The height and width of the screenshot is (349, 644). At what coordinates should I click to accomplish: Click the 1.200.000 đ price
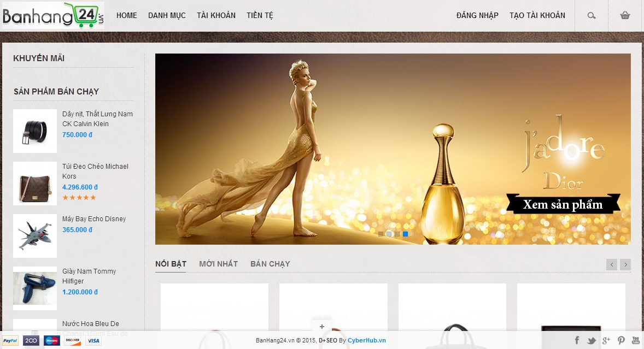pos(80,292)
